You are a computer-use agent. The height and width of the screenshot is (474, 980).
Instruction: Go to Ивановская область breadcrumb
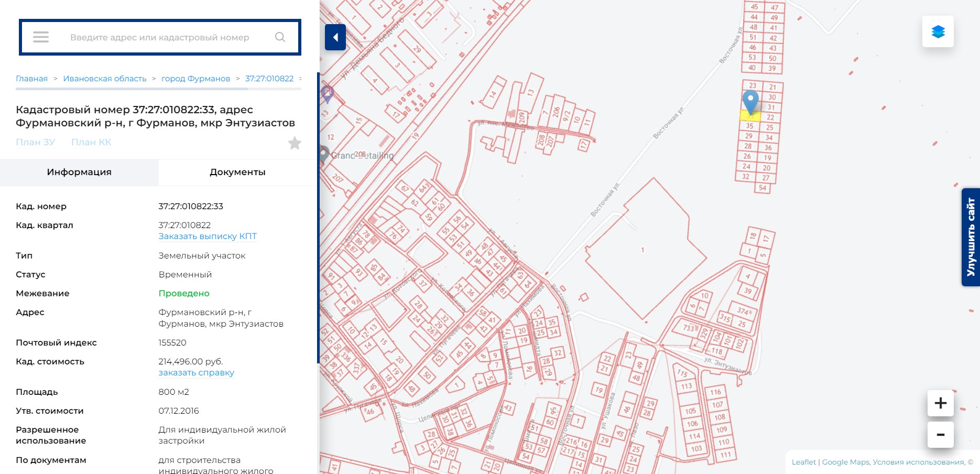[x=105, y=79]
